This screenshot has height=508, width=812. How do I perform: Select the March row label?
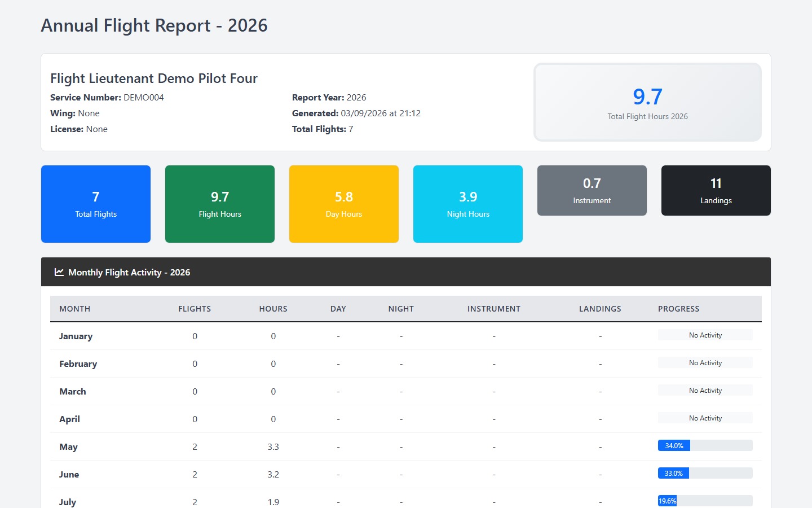(73, 391)
